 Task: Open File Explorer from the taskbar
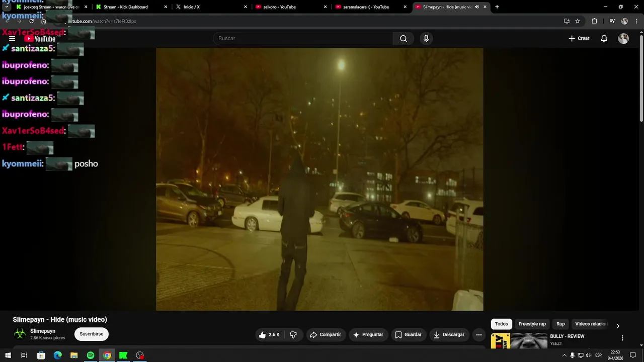click(74, 355)
